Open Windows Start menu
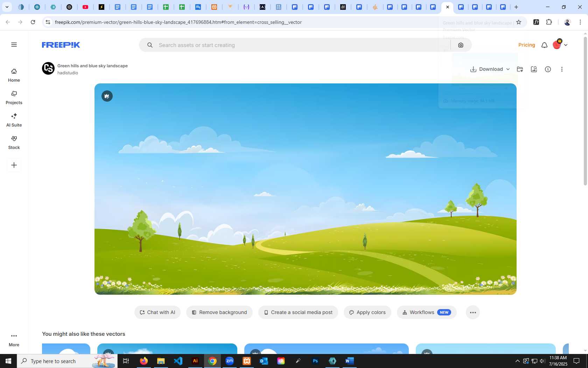The width and height of the screenshot is (588, 368). [x=8, y=361]
